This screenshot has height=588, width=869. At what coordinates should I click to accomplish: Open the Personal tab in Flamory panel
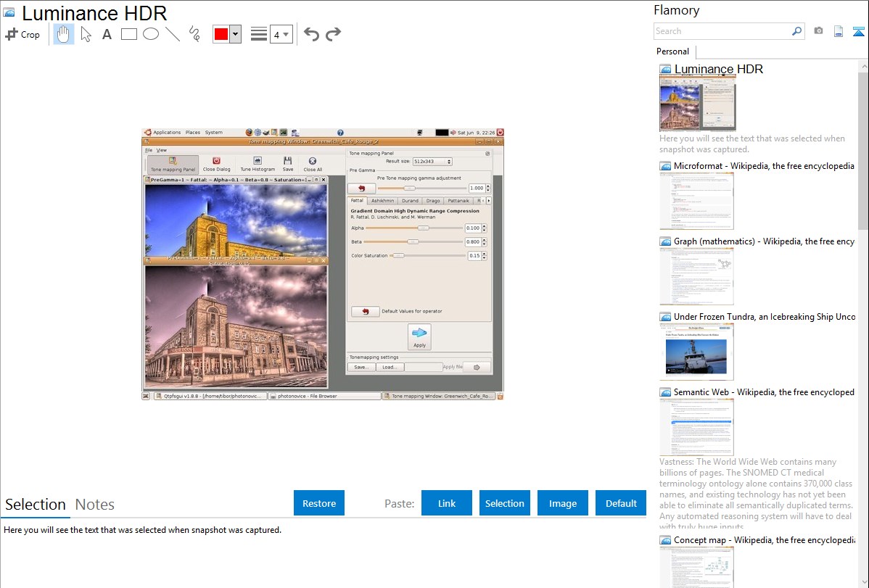673,51
